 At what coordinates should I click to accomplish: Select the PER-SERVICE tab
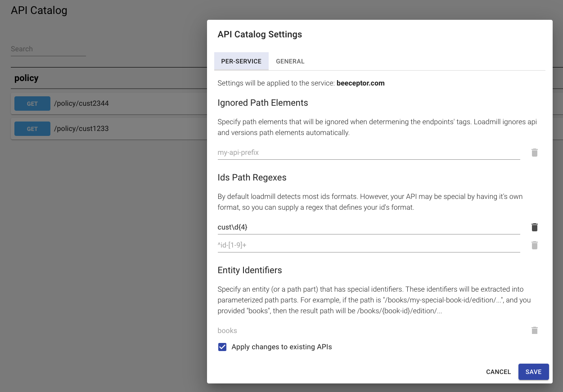click(241, 61)
